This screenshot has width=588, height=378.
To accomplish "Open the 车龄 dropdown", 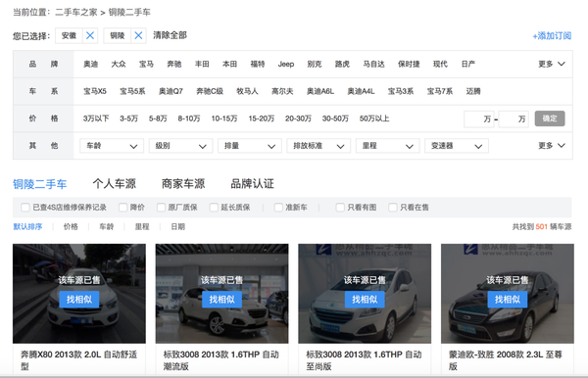I will 112,146.
